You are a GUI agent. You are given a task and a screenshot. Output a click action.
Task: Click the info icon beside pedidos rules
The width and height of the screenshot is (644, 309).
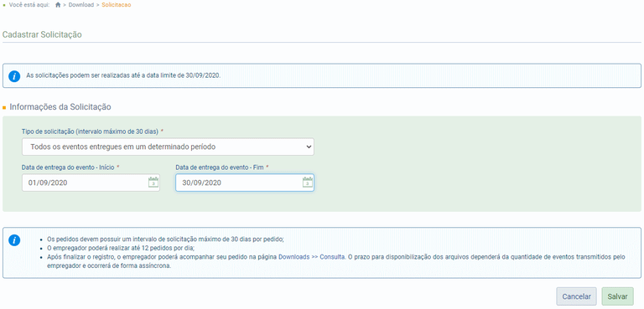click(x=14, y=240)
